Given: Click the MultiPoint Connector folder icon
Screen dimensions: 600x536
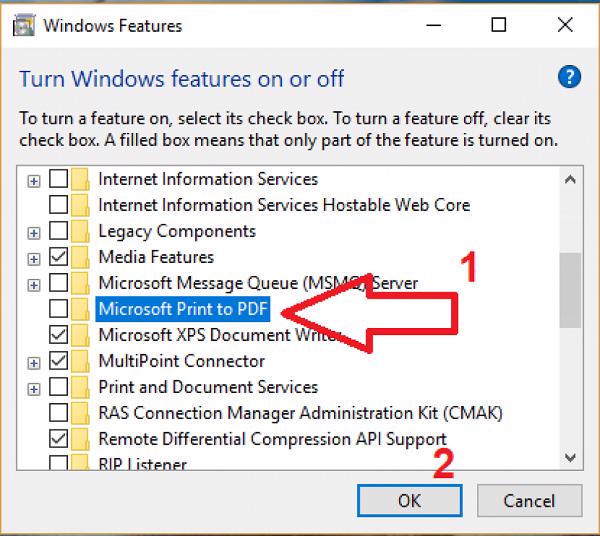Looking at the screenshot, I should pos(83,361).
